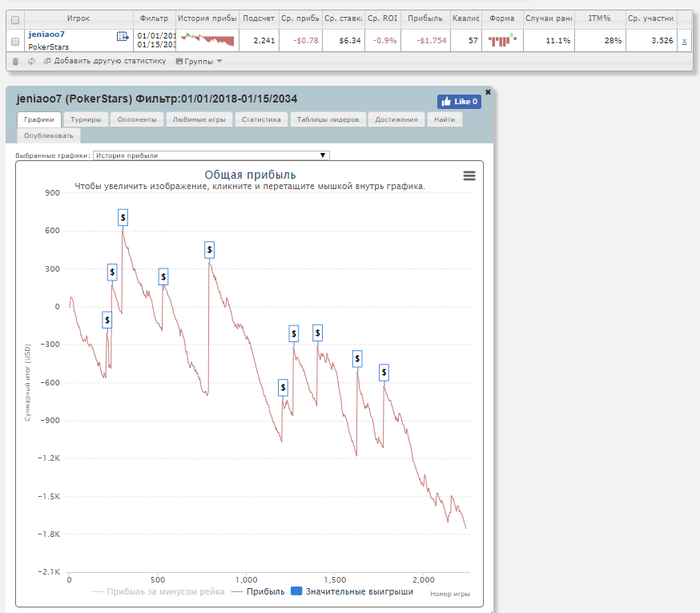Viewport: 700px width, 613px height.
Task: Click the highest $ win marker near 600
Action: [123, 217]
